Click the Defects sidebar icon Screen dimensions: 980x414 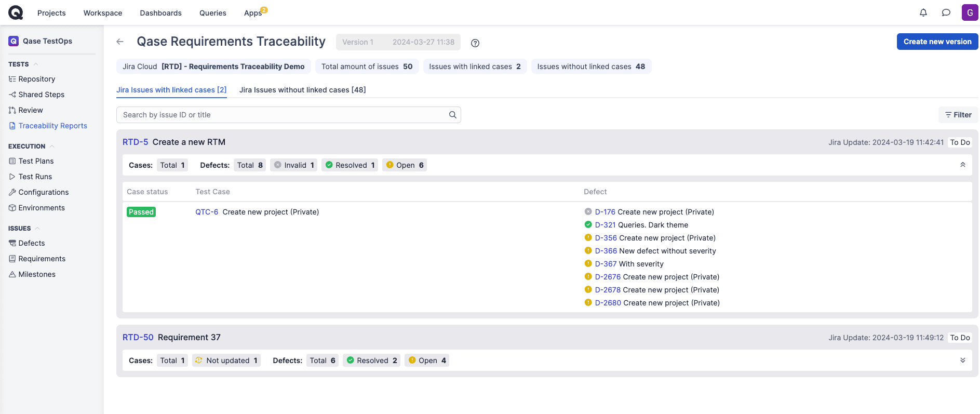pyautogui.click(x=12, y=243)
